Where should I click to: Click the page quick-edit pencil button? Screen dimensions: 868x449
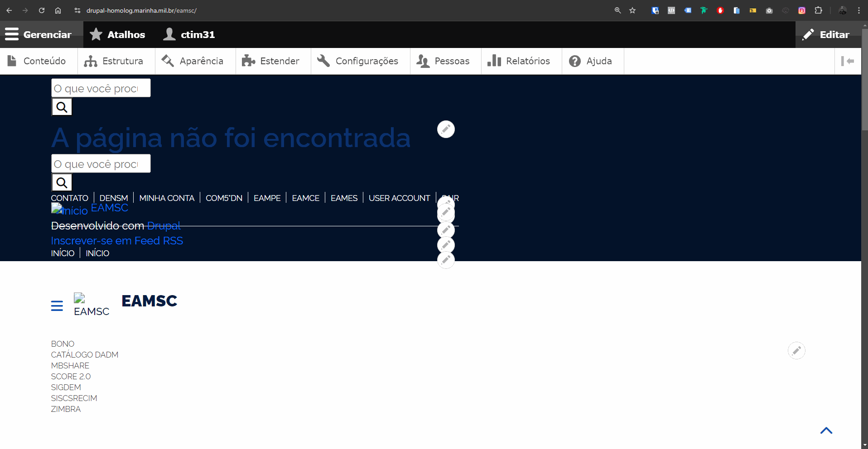tap(446, 129)
